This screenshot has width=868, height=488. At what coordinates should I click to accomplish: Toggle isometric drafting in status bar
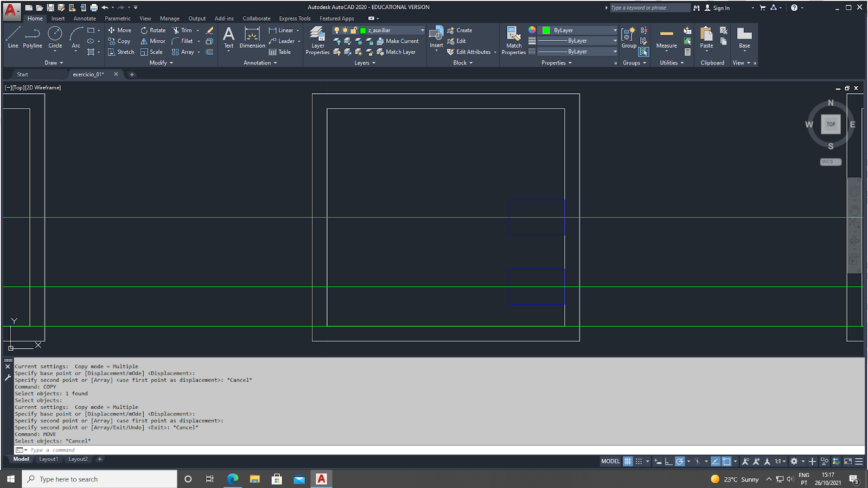(697, 461)
